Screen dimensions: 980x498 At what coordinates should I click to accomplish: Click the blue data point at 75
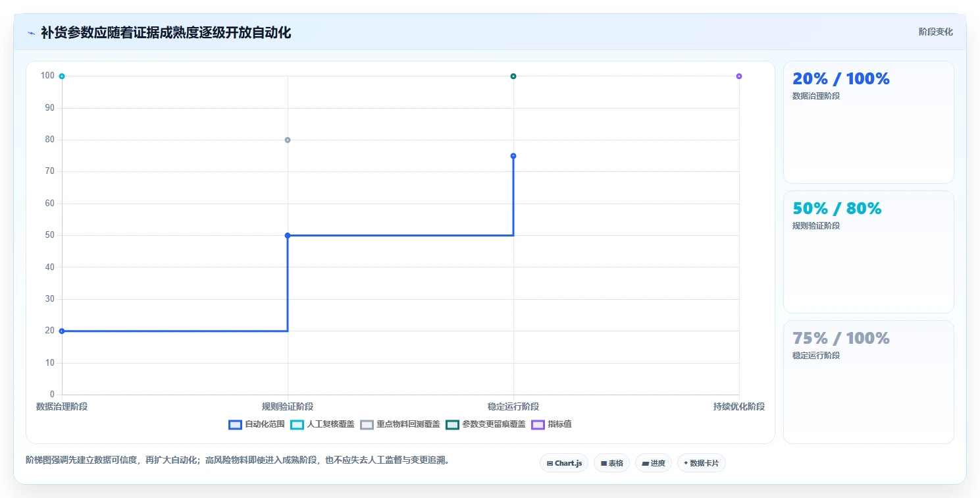(x=513, y=155)
